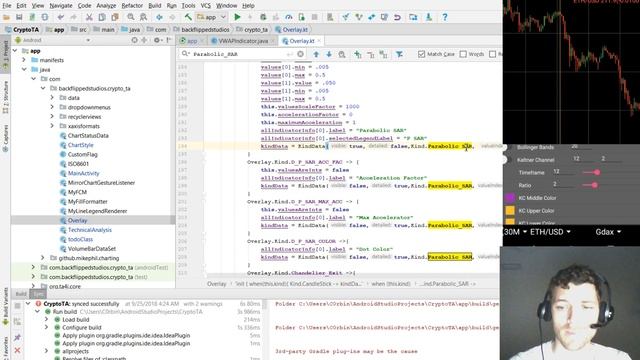Click the Replace toolbar icon
This screenshot has height=360, width=640.
click(x=143, y=17)
